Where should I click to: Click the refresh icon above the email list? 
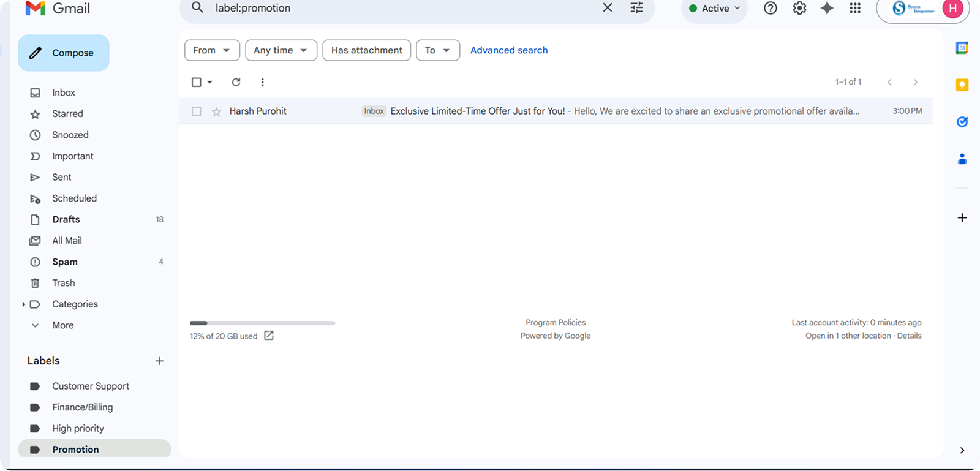tap(236, 82)
